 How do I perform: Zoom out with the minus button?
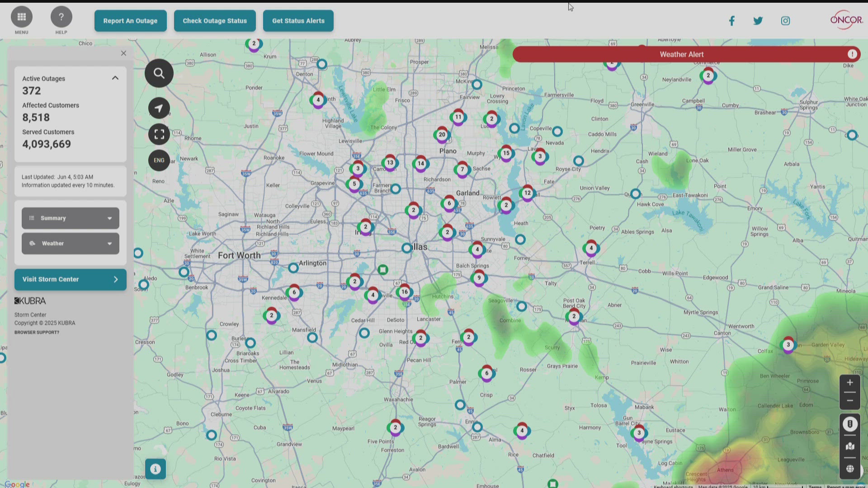pyautogui.click(x=850, y=401)
